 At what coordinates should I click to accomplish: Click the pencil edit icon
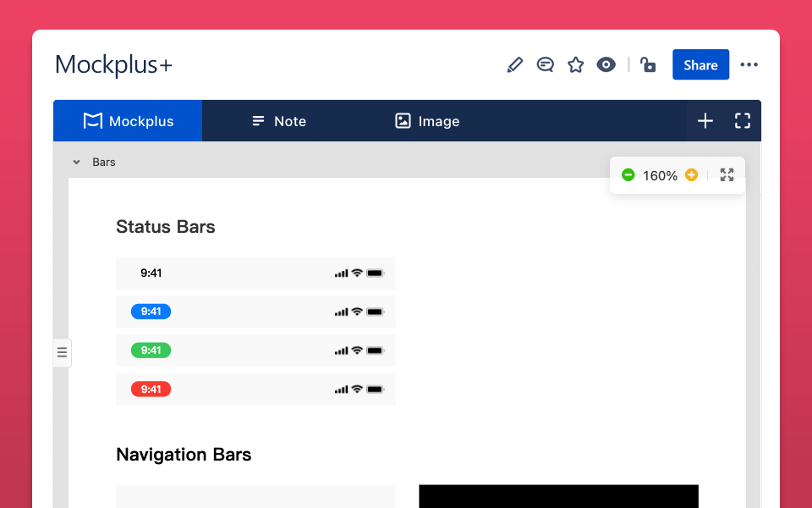pos(515,65)
